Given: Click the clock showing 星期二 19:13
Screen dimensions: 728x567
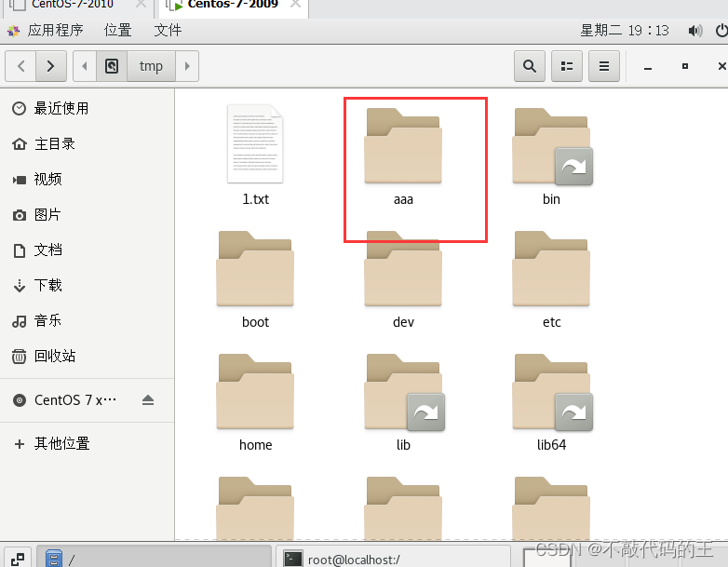Looking at the screenshot, I should point(625,31).
